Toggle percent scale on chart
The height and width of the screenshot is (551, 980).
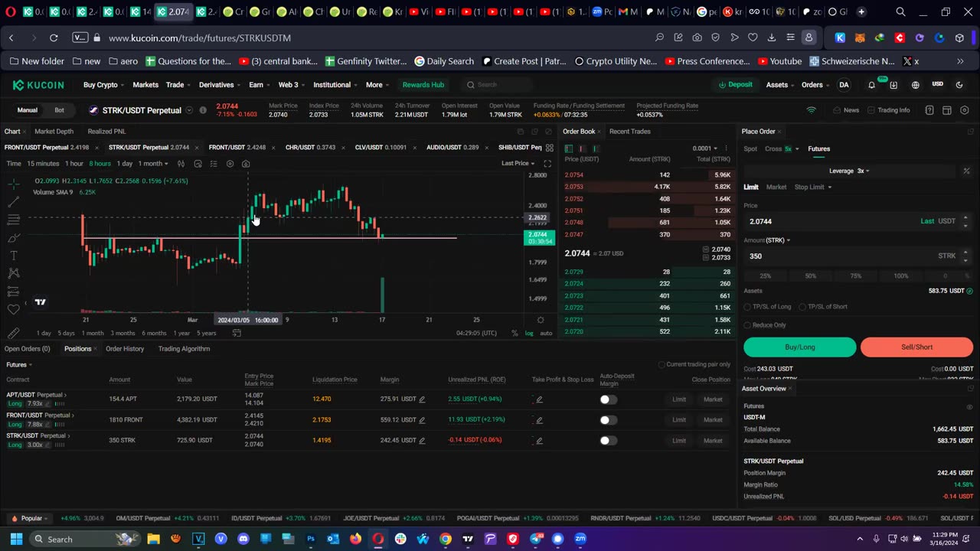514,333
